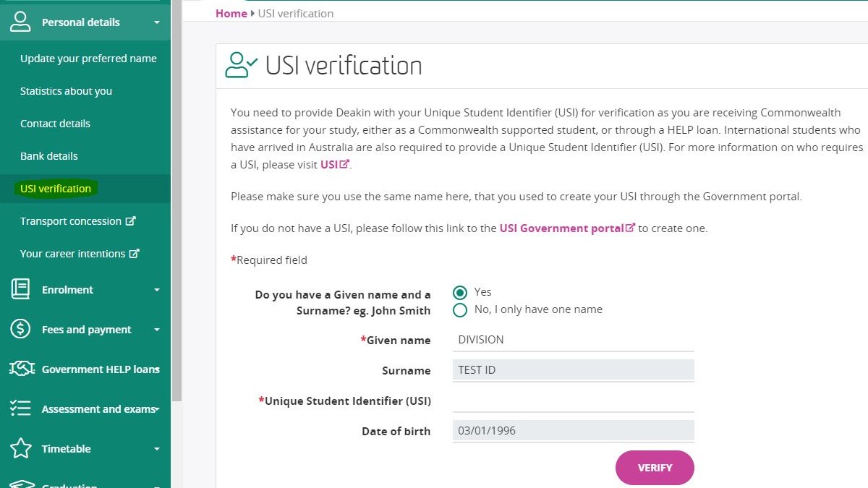The image size is (868, 488).
Task: Click the Enrolment book icon
Action: (20, 289)
